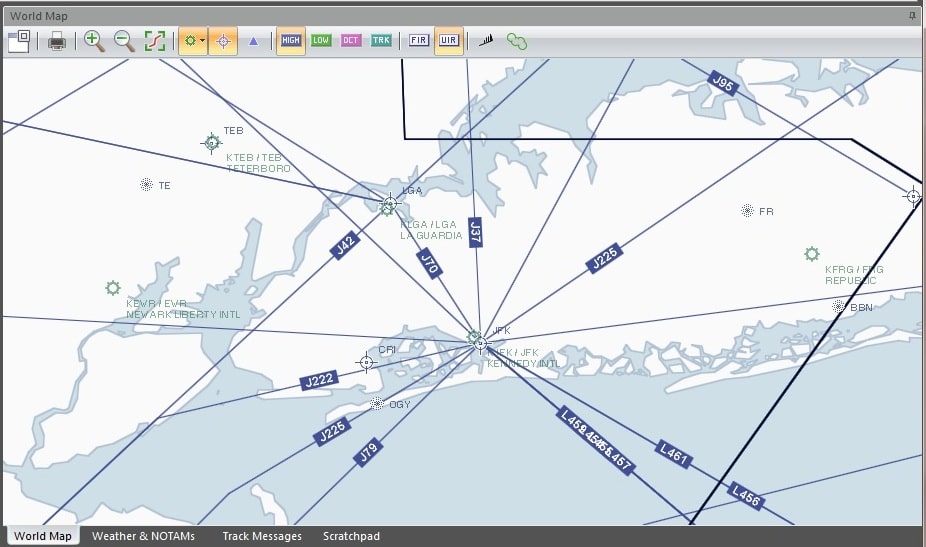The height and width of the screenshot is (547, 926).
Task: Toggle the airports display button
Action: click(x=189, y=41)
